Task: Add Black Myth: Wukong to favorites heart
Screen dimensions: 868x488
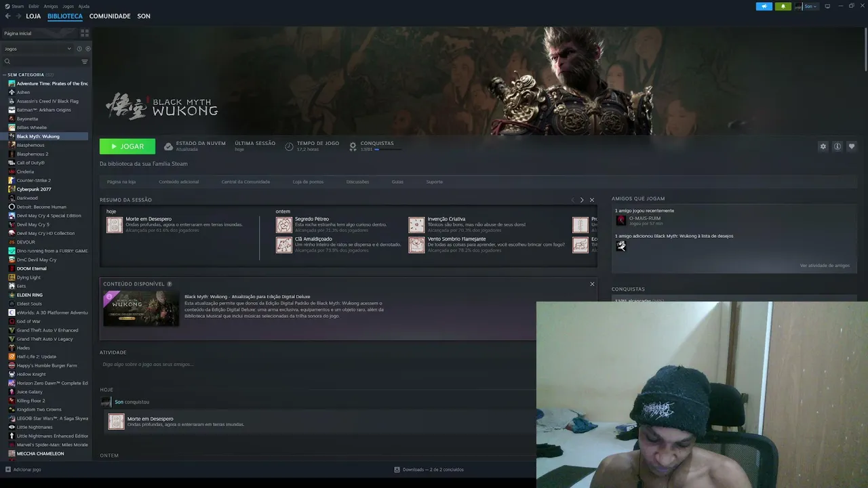Action: point(852,146)
